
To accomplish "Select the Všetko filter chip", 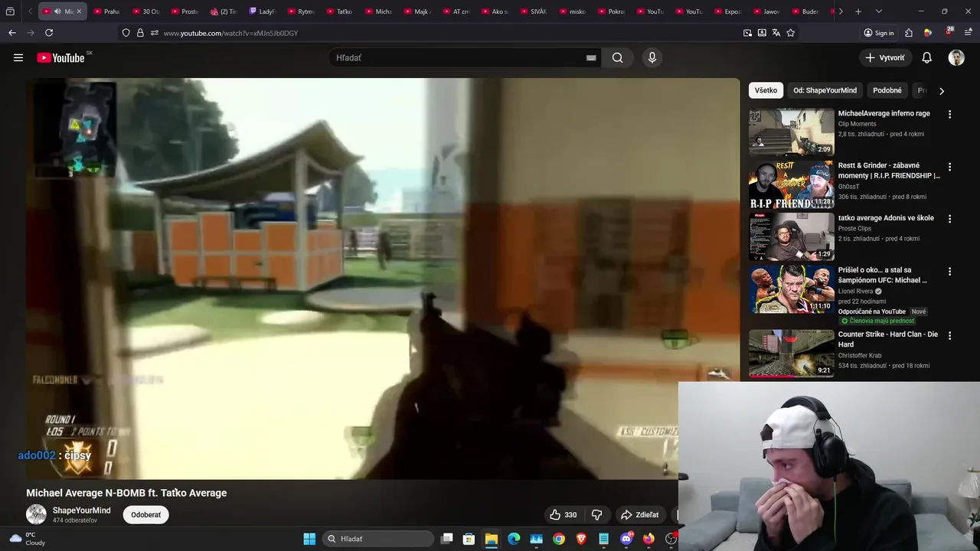I will point(766,90).
